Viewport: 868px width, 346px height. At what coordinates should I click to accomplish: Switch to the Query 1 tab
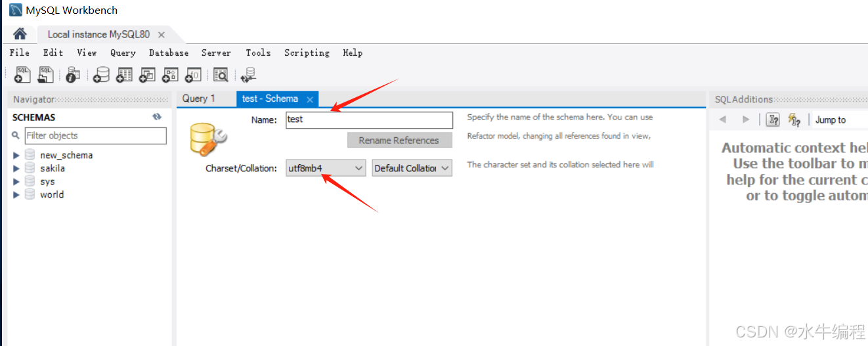point(199,98)
